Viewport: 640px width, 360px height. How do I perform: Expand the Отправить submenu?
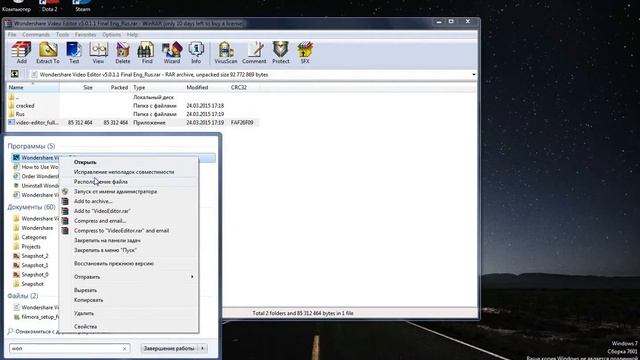pos(129,277)
